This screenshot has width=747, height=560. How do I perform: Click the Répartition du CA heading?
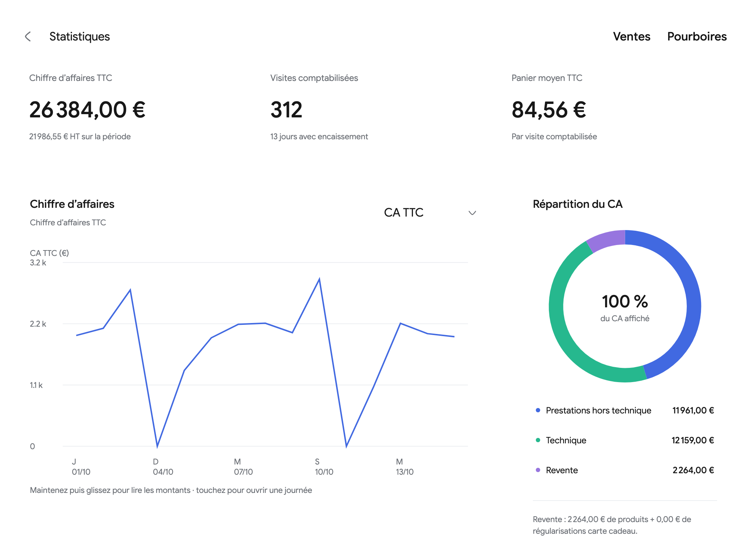577,204
